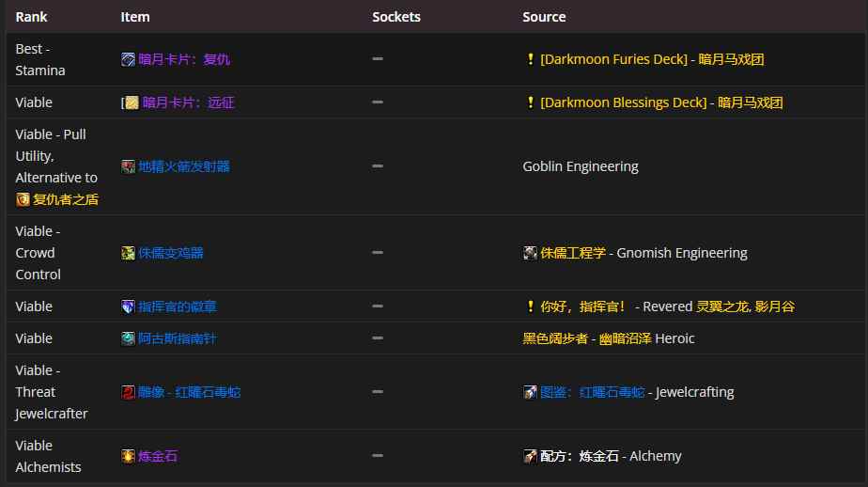Click the Item column header
The width and height of the screenshot is (868, 487).
(135, 17)
